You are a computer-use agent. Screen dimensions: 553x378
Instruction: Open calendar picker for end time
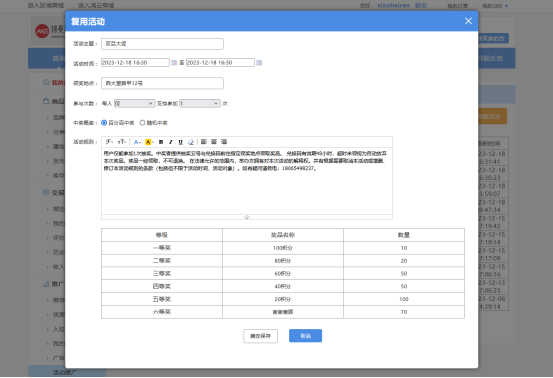click(x=259, y=63)
